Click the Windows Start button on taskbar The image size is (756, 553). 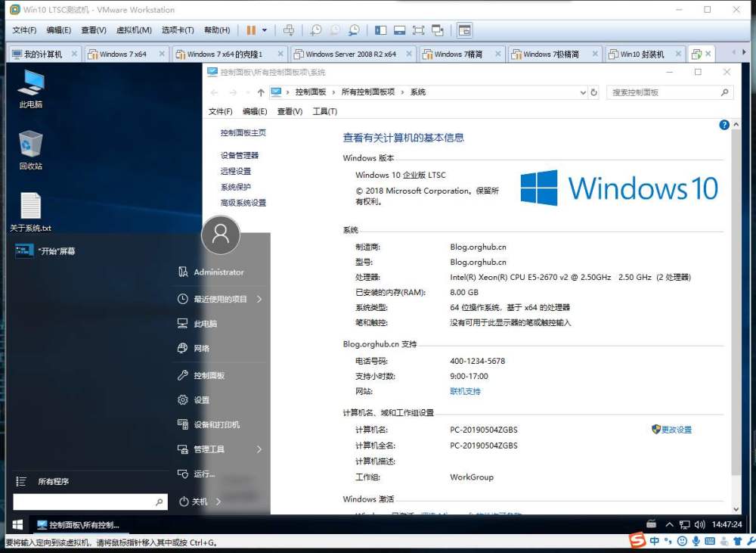coord(18,524)
